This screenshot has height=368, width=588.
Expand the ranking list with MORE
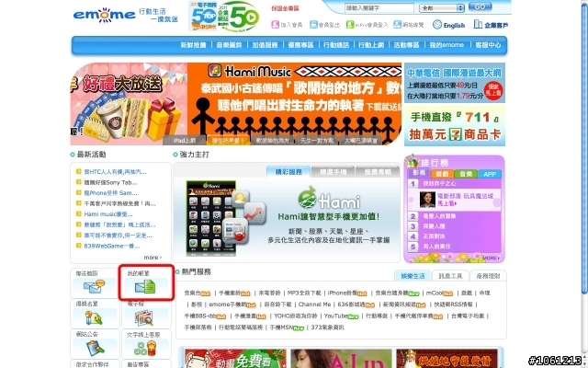(x=491, y=258)
